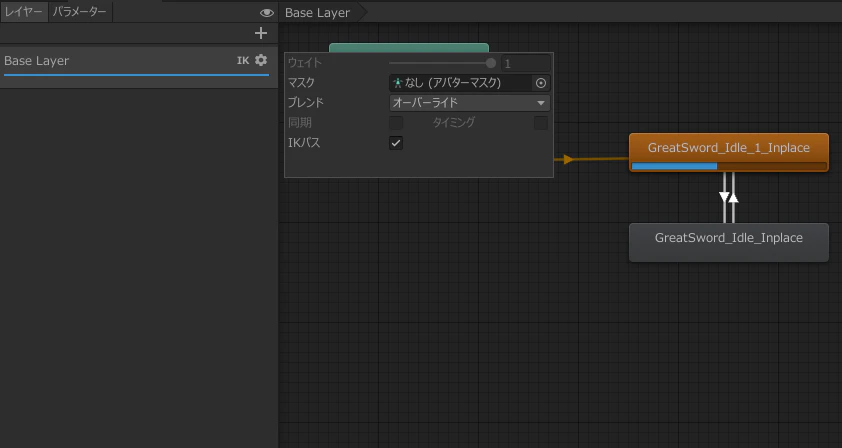This screenshot has width=842, height=448.
Task: Open Base Layer gear settings
Action: tap(261, 60)
